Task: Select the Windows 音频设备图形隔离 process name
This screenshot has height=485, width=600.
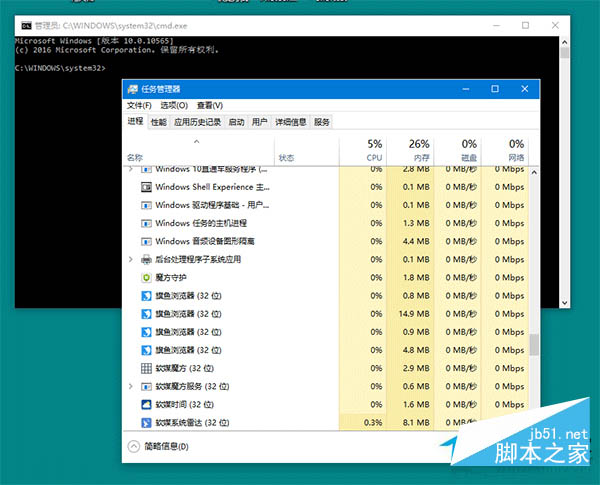Action: (205, 242)
